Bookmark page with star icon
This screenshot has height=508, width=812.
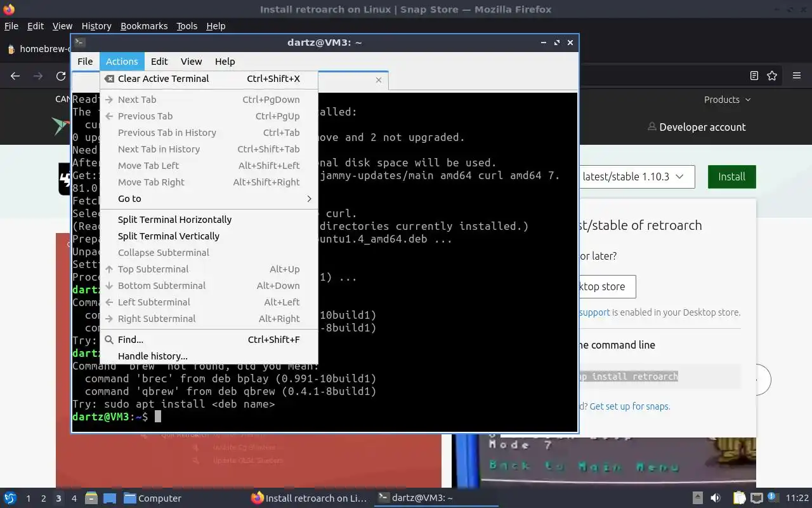pyautogui.click(x=772, y=76)
